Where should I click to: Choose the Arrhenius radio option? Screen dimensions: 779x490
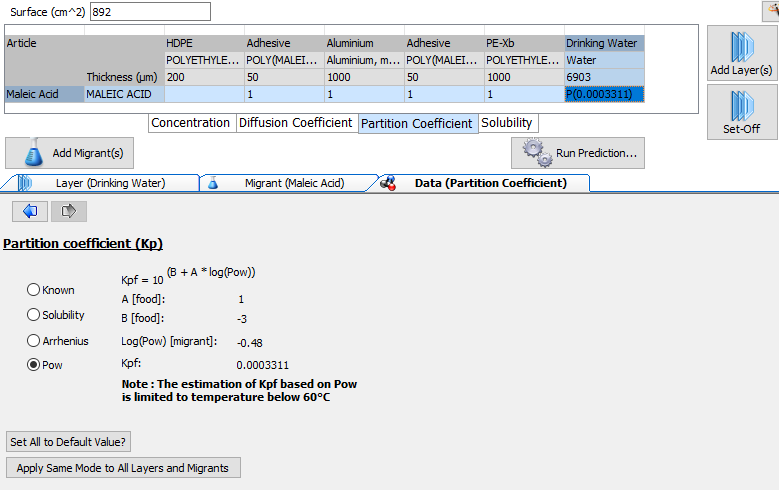click(x=34, y=340)
